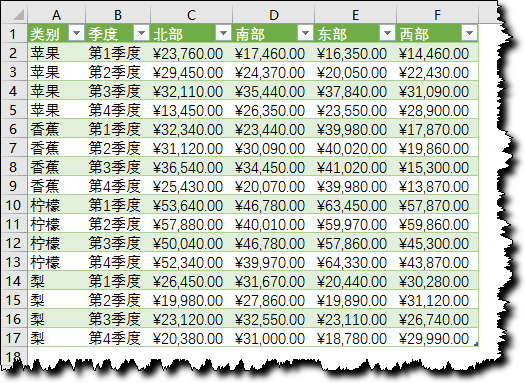Select column C header
Viewport: 525px width, 383px height.
click(191, 14)
